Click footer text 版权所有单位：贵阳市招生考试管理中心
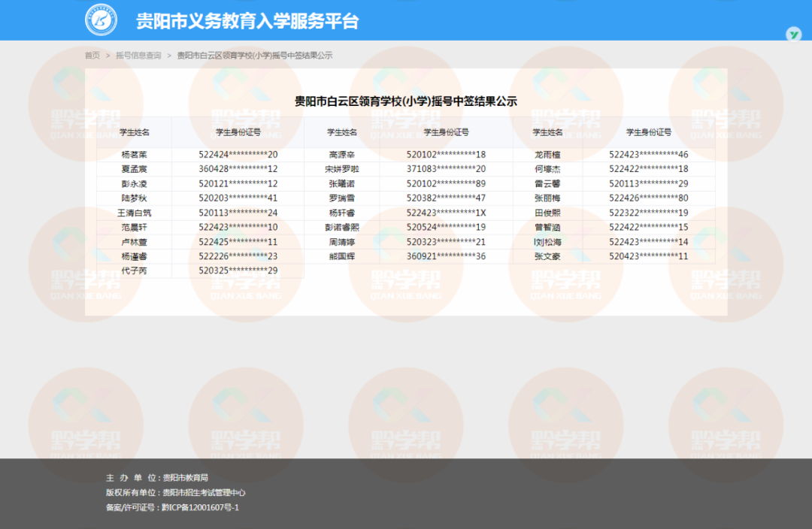The height and width of the screenshot is (529, 812). point(175,493)
